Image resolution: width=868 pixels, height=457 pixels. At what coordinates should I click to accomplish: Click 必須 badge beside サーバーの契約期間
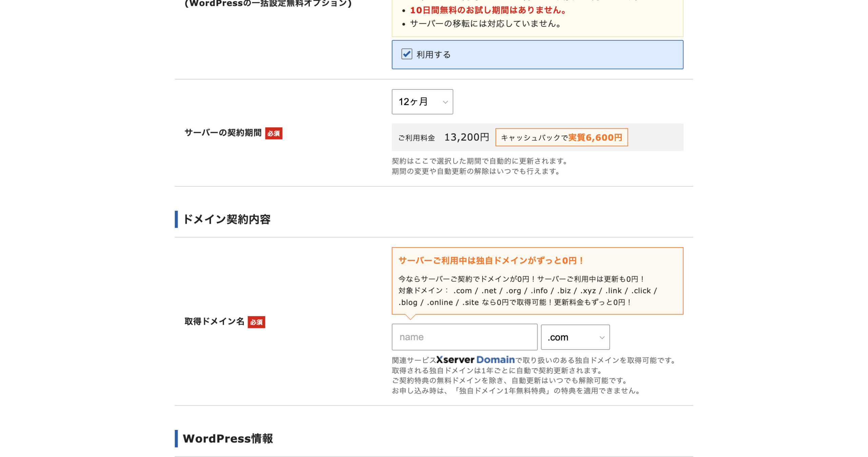pyautogui.click(x=274, y=133)
